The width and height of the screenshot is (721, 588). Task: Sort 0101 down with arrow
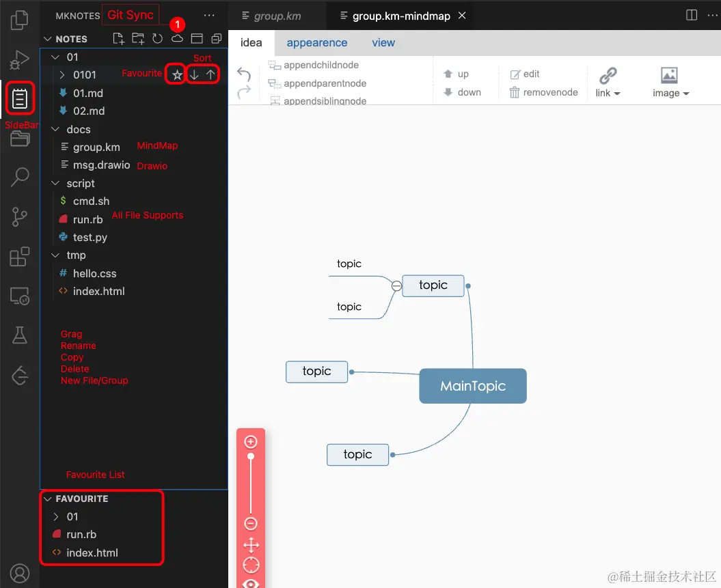(194, 75)
